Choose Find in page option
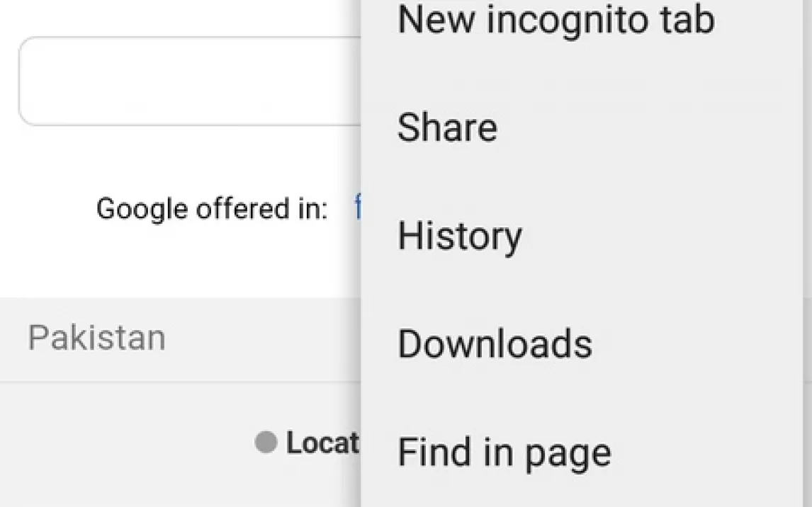Image resolution: width=812 pixels, height=507 pixels. point(504,452)
